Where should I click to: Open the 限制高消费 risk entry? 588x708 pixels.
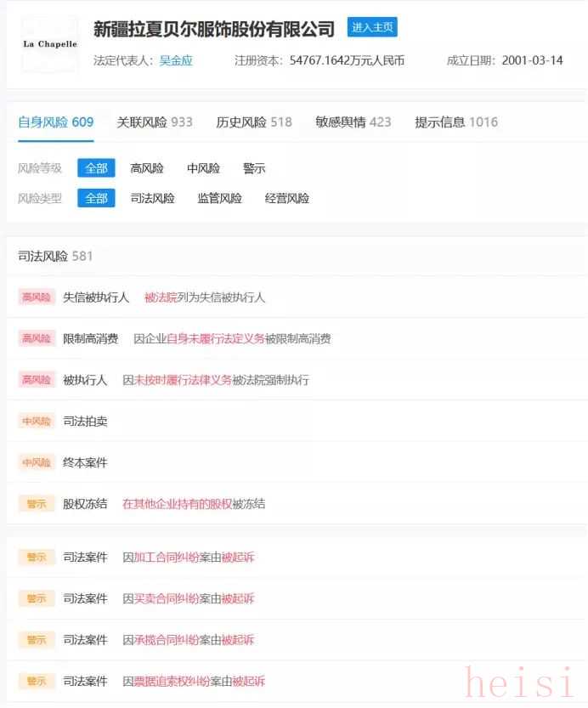point(91,338)
